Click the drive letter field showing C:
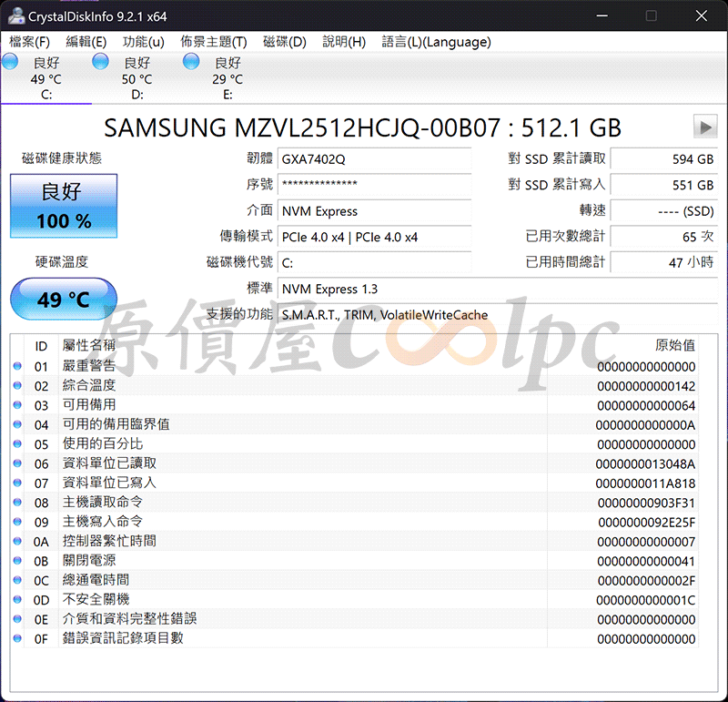 point(374,263)
